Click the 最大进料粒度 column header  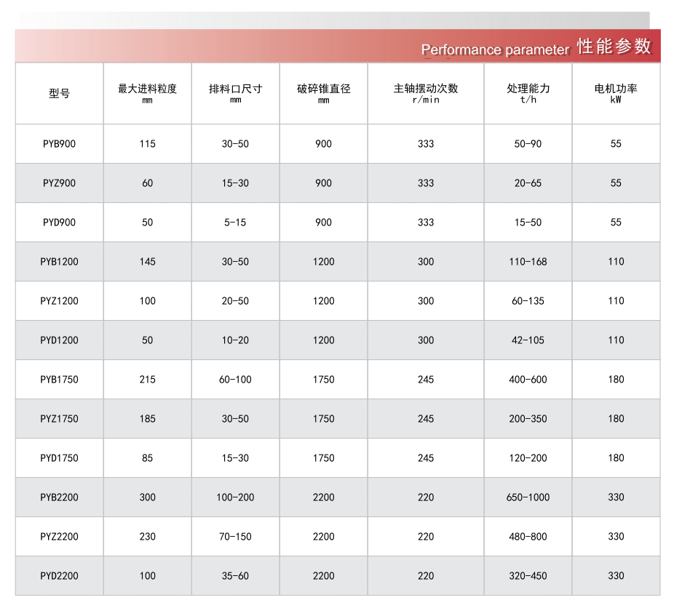click(148, 89)
